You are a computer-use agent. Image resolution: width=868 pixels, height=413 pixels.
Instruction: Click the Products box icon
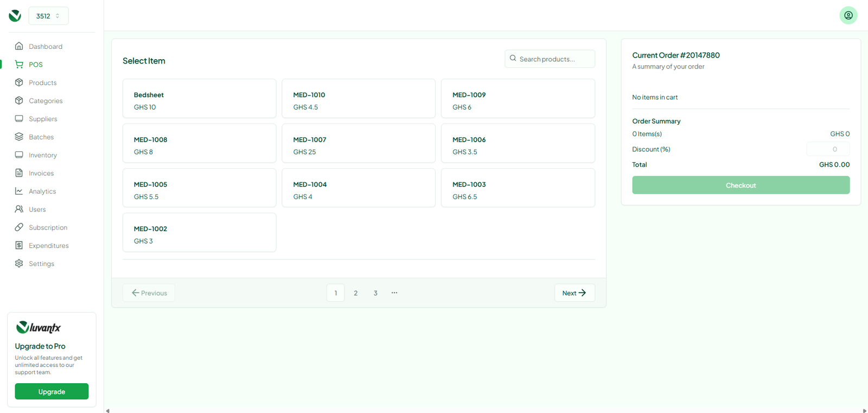click(x=19, y=82)
